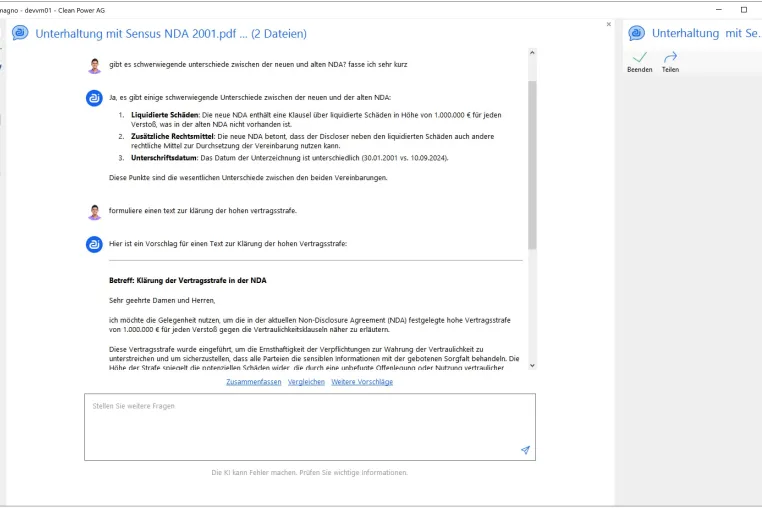Maximize the Clean Power AG window
The height and width of the screenshot is (508, 762).
tap(744, 10)
